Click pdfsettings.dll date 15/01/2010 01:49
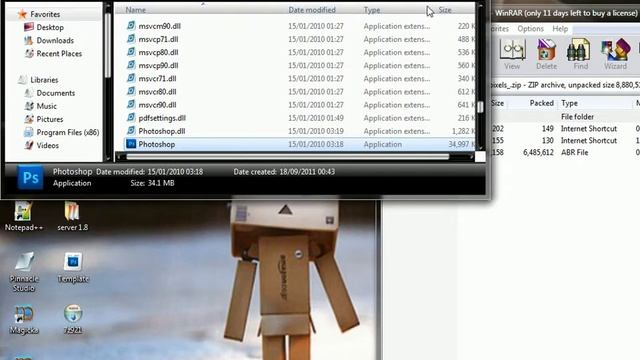640x360 pixels. pos(316,118)
